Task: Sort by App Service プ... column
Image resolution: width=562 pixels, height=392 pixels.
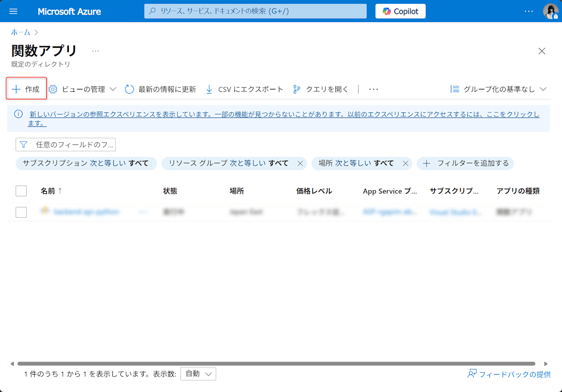Action: pyautogui.click(x=390, y=191)
